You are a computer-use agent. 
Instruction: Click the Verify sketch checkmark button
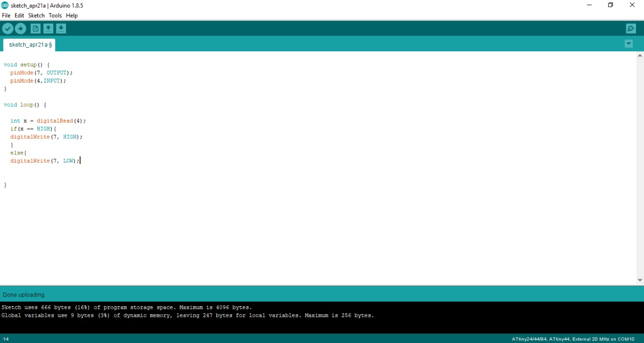click(x=8, y=29)
